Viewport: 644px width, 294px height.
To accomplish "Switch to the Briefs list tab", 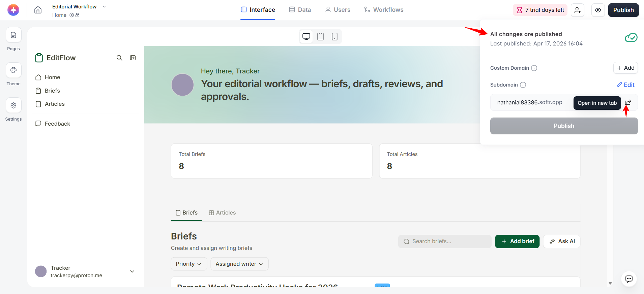I will (x=186, y=213).
